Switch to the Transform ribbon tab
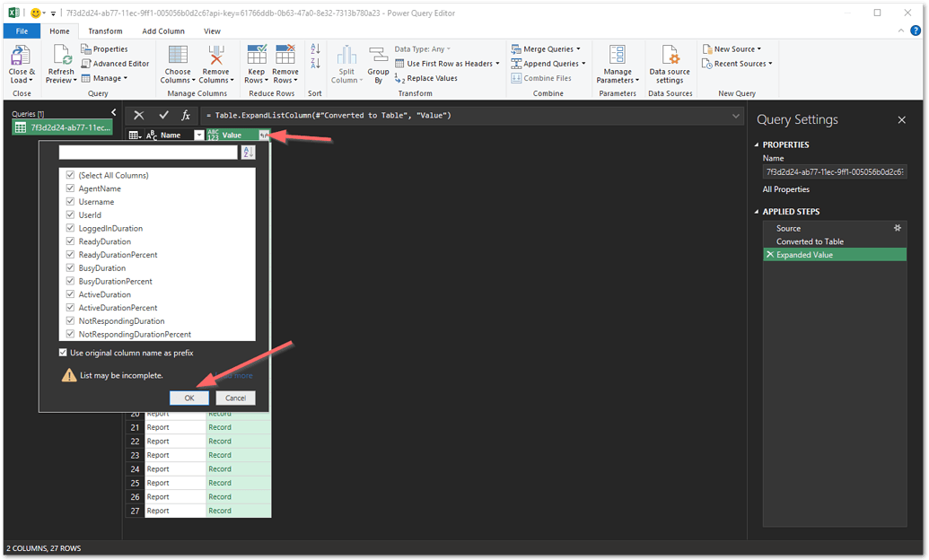Screen dimensions: 929x560 click(x=105, y=30)
